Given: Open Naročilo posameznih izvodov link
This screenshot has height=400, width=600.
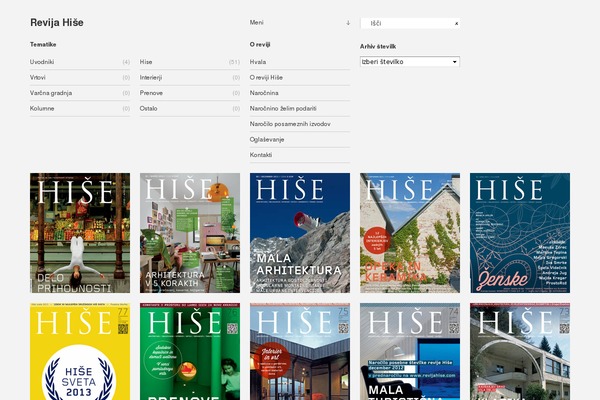Looking at the screenshot, I should (300, 124).
